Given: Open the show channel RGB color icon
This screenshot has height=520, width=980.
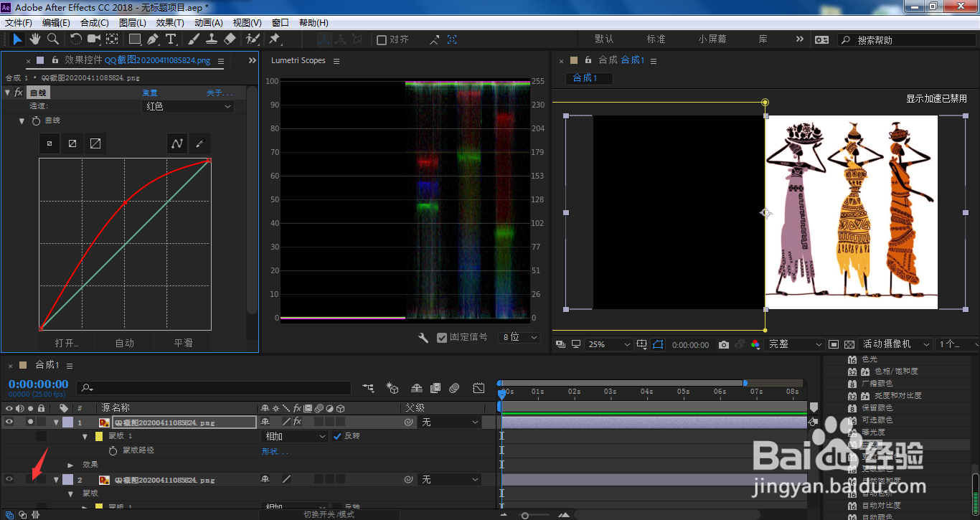Looking at the screenshot, I should click(x=755, y=345).
